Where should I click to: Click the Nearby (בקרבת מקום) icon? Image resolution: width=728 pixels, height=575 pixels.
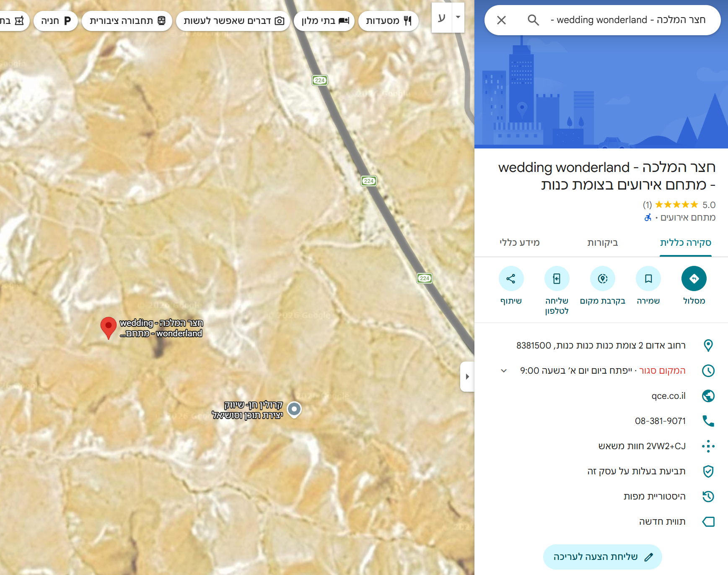point(602,278)
